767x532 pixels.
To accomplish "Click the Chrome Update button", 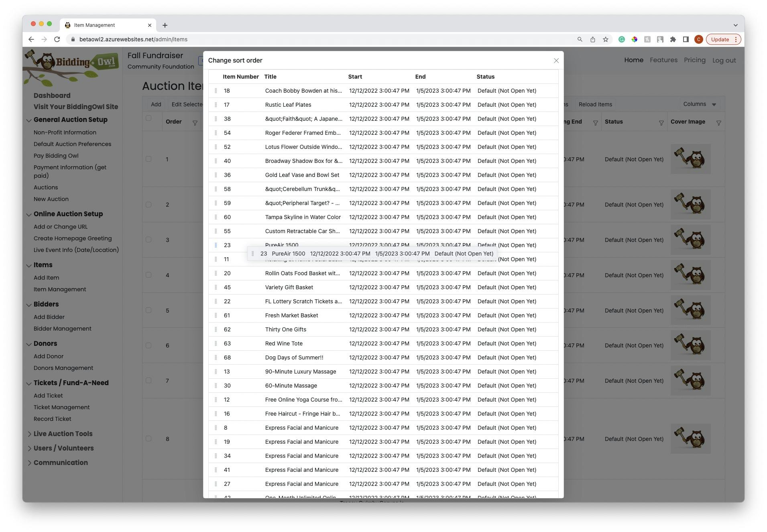I will [x=723, y=39].
